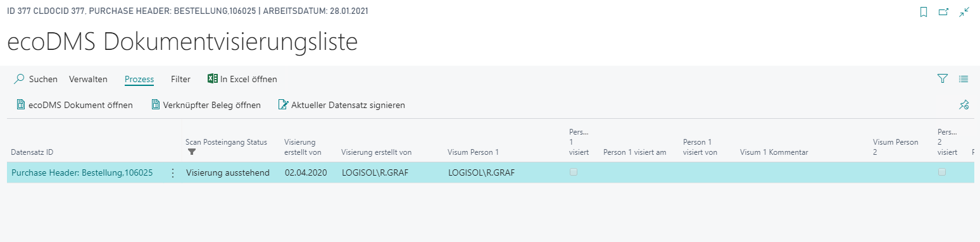Open page in new window icon

coord(943,12)
